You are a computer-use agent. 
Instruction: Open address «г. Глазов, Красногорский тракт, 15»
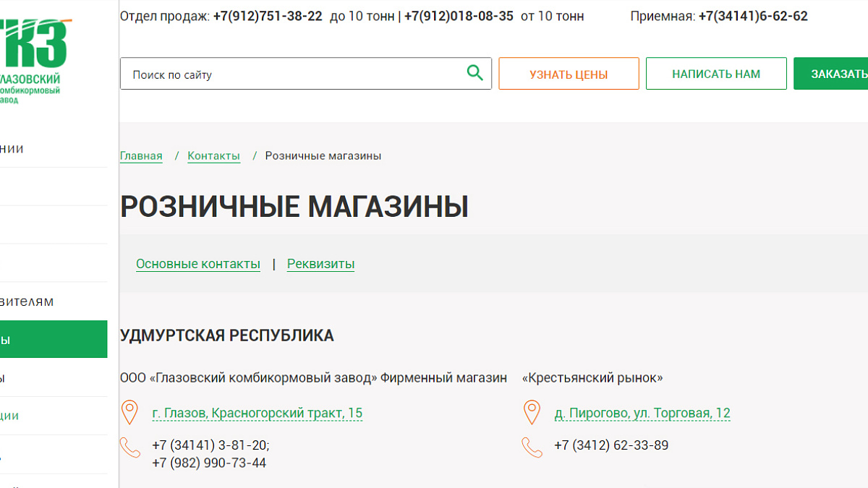coord(258,414)
